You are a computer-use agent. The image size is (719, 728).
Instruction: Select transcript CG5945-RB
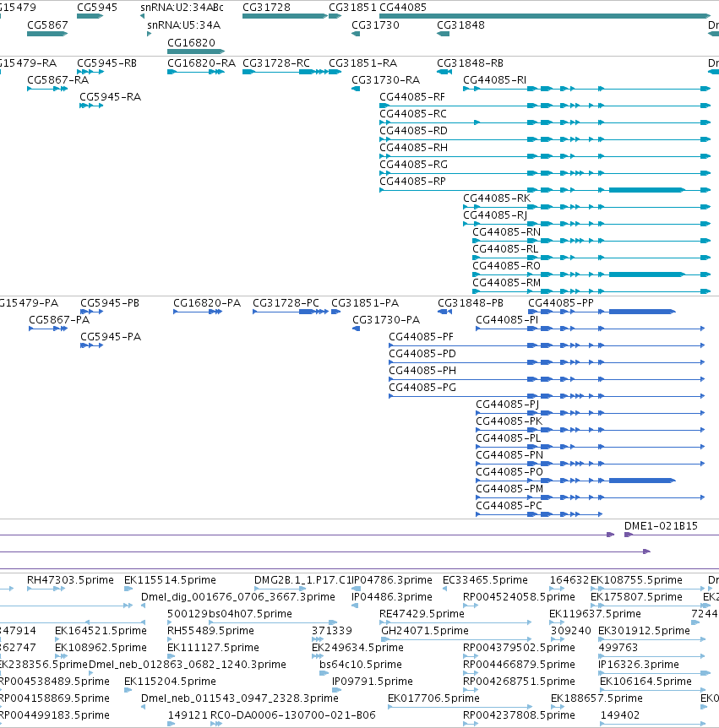pyautogui.click(x=90, y=72)
